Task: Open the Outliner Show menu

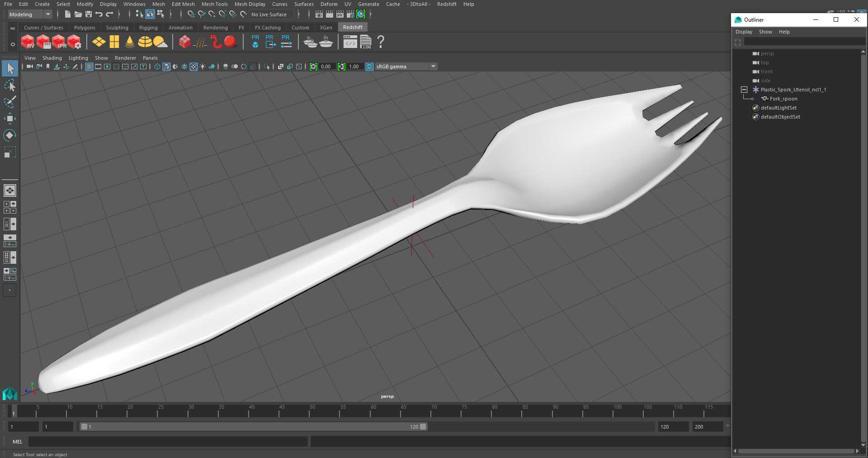Action: coord(765,32)
